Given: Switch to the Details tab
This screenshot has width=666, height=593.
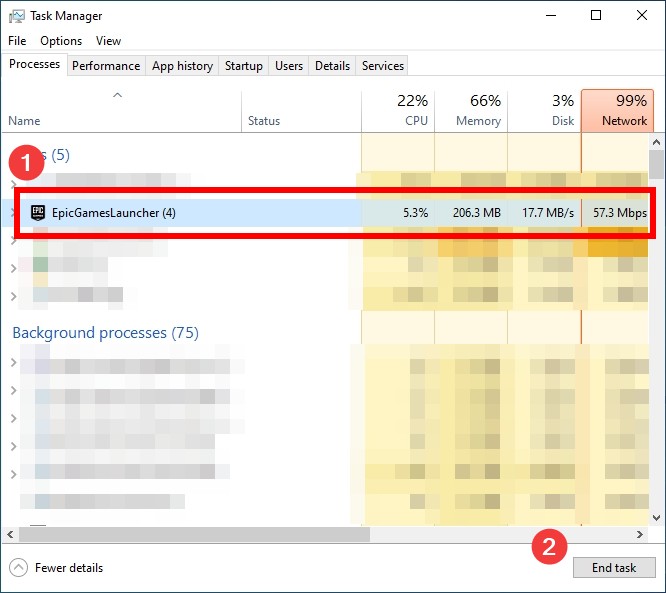Looking at the screenshot, I should point(332,66).
